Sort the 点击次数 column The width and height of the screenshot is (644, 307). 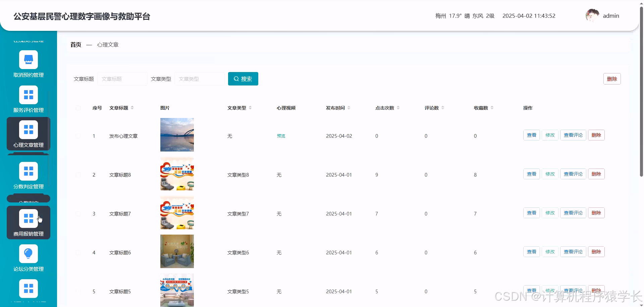point(398,108)
